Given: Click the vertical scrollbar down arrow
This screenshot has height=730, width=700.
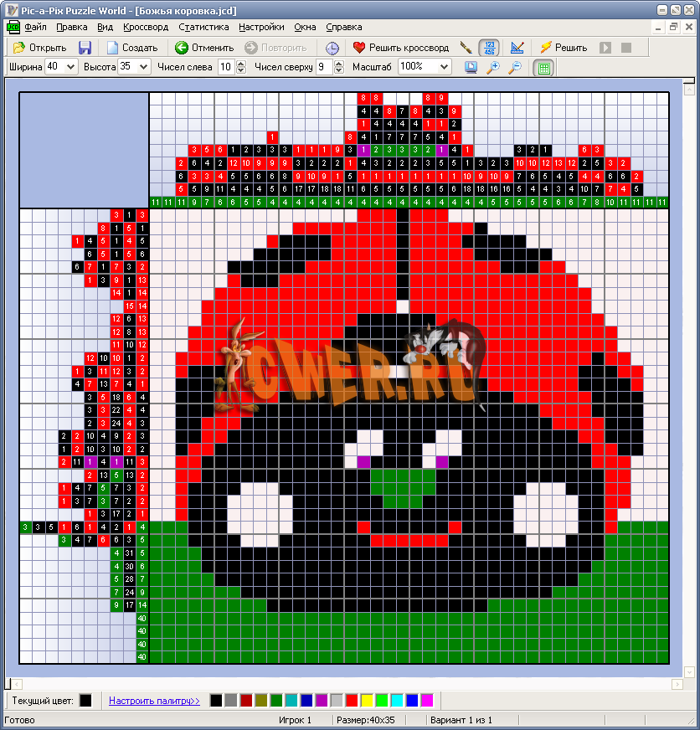Looking at the screenshot, I should pyautogui.click(x=689, y=672).
